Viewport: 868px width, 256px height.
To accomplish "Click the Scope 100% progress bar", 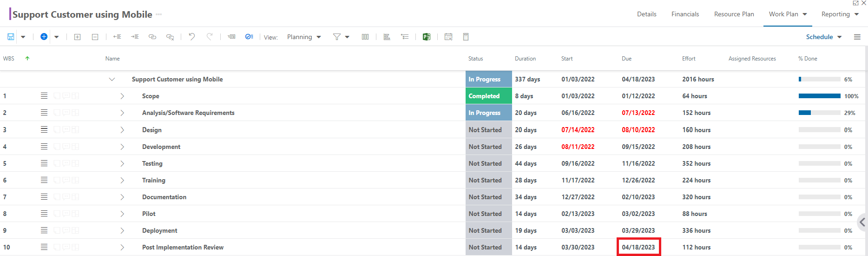I will click(820, 96).
